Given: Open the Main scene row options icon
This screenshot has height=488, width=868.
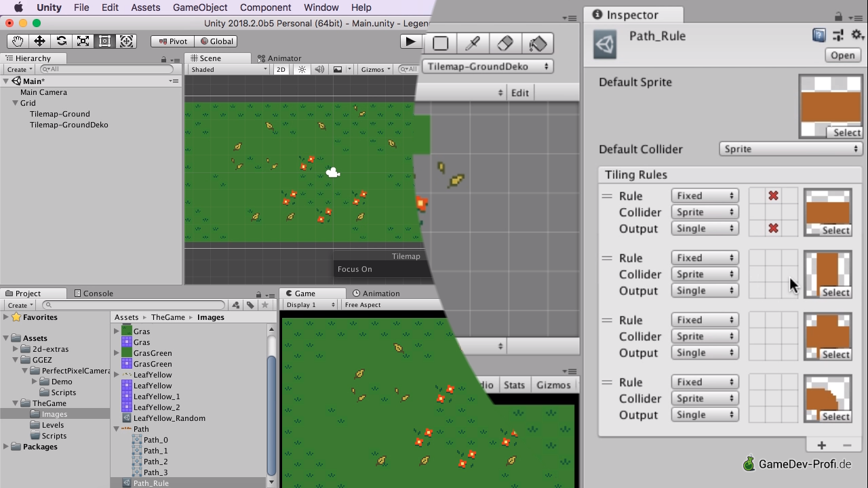Looking at the screenshot, I should tap(174, 81).
